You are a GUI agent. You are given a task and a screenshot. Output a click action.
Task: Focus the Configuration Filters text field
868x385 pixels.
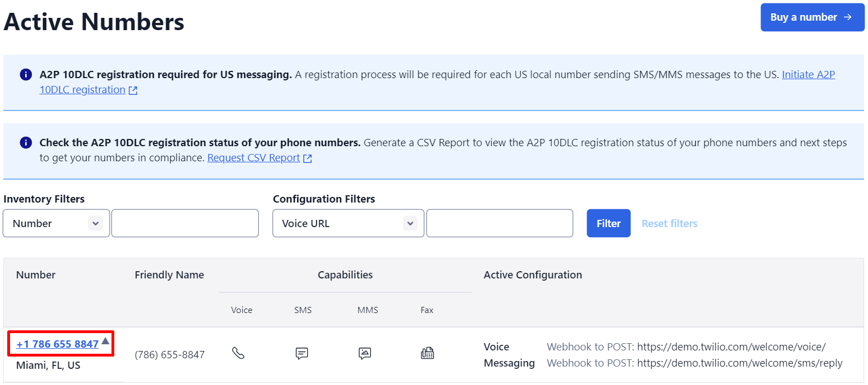(x=500, y=223)
